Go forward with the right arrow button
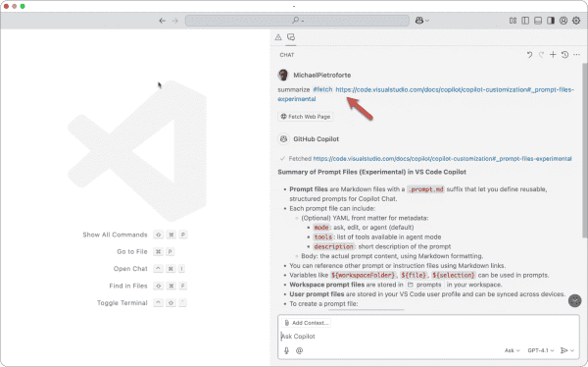 tap(175, 21)
